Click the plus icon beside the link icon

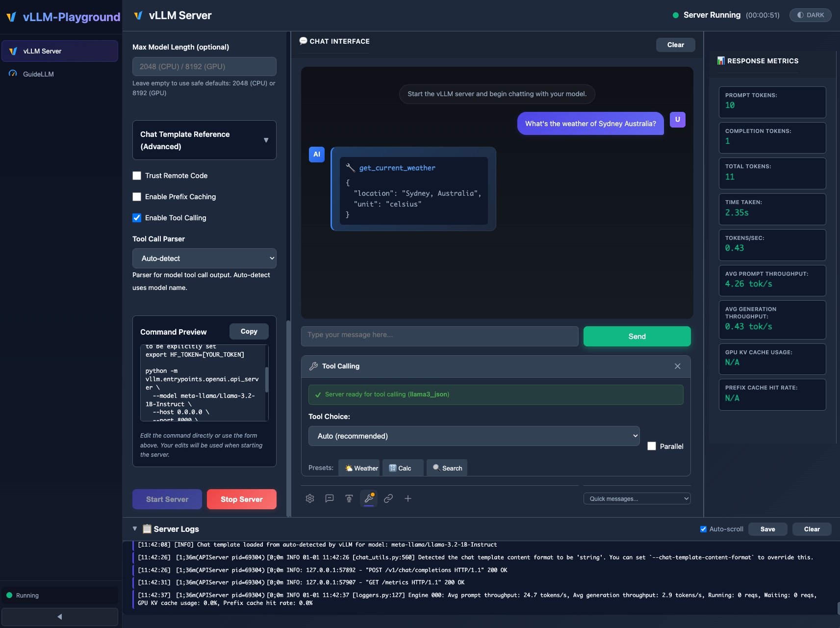[x=408, y=498]
